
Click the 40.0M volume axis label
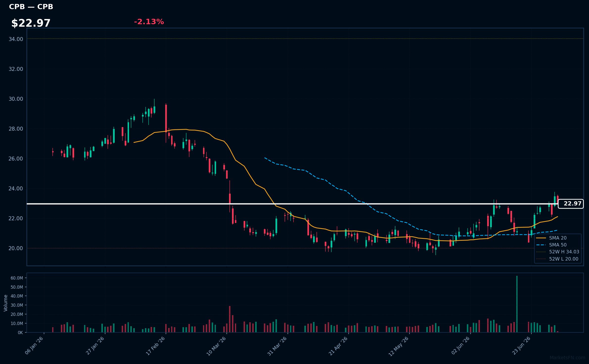(x=17, y=296)
